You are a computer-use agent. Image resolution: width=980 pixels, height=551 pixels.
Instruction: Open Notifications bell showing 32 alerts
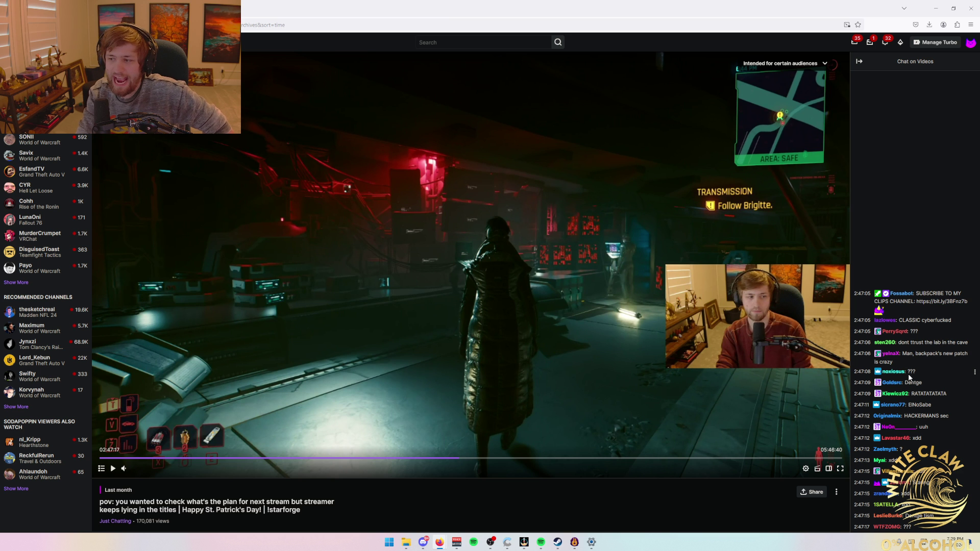[886, 42]
